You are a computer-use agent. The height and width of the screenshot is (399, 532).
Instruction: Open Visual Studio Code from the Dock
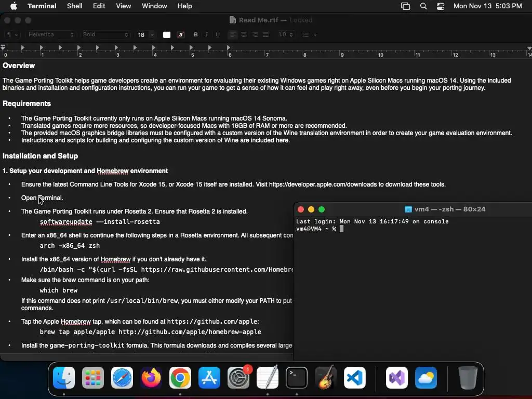click(355, 378)
